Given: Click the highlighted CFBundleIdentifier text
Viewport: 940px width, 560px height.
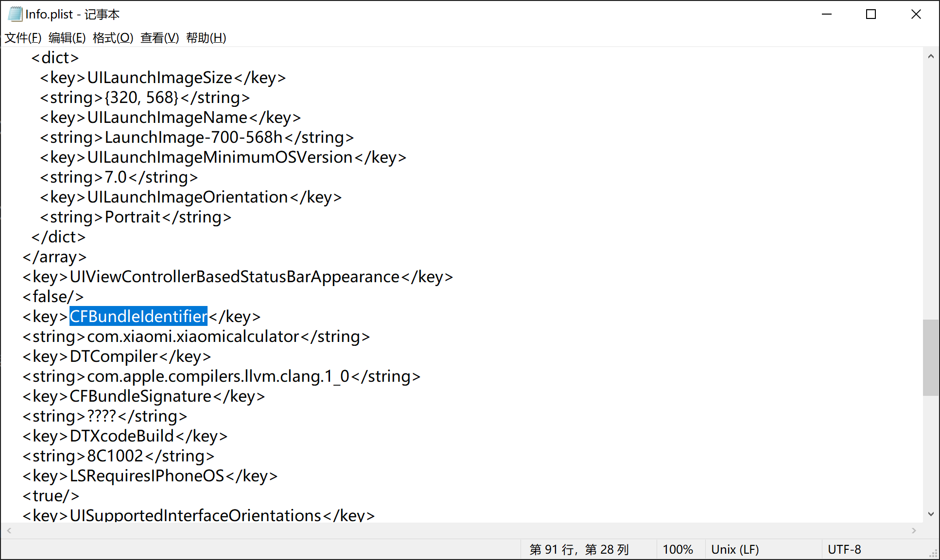Looking at the screenshot, I should (x=139, y=317).
